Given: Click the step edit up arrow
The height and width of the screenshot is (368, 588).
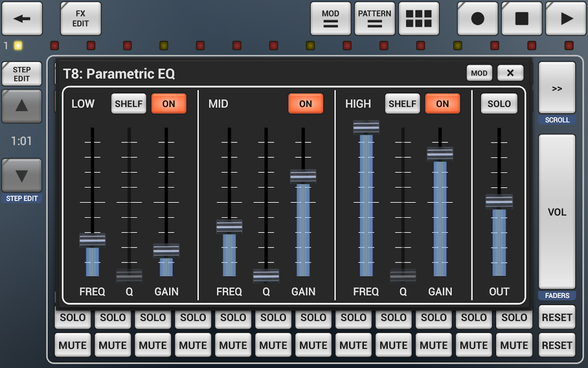Looking at the screenshot, I should click(22, 107).
